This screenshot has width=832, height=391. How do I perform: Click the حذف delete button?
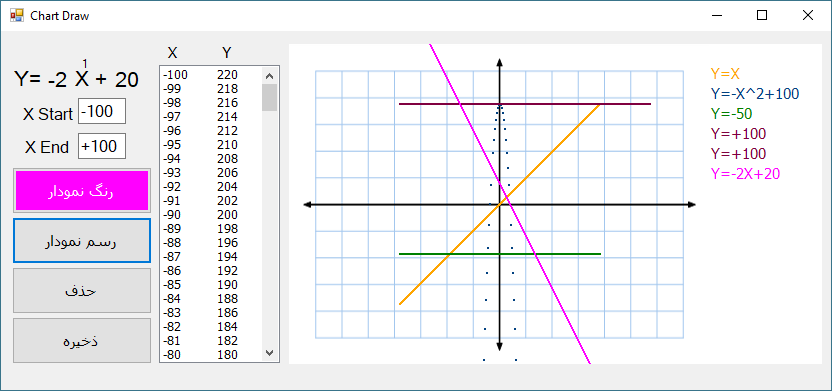(82, 291)
